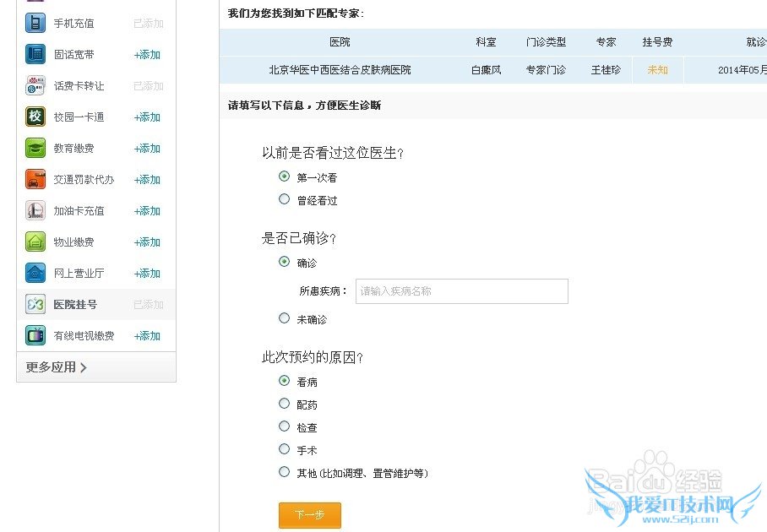Click the 门诊类型 column header

pyautogui.click(x=546, y=42)
